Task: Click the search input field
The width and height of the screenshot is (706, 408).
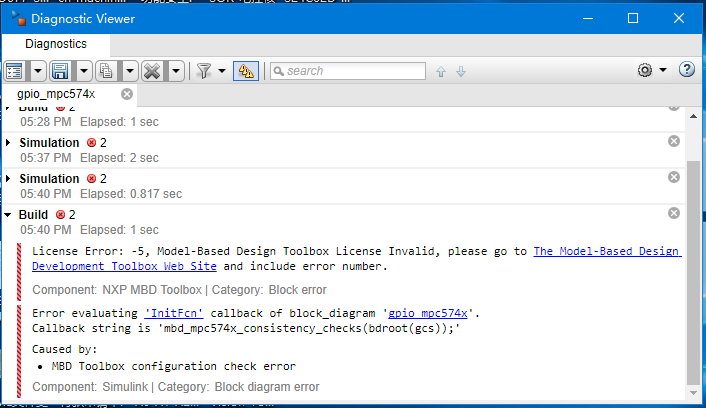Action: (x=348, y=71)
